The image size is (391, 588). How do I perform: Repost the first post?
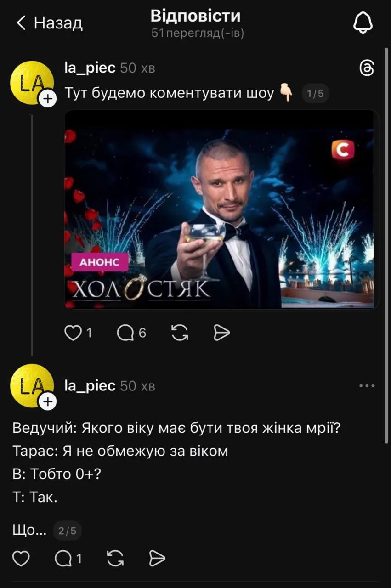point(180,333)
